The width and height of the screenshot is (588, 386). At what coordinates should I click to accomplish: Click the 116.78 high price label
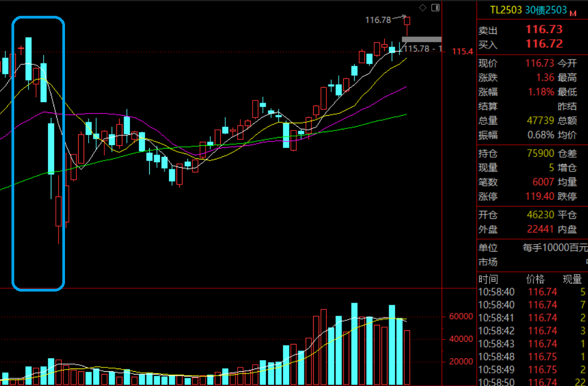[x=378, y=20]
